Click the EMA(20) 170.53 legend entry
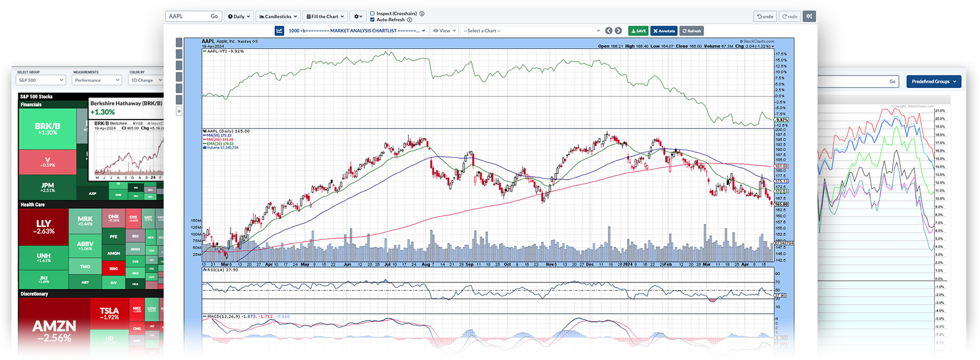The width and height of the screenshot is (980, 360). click(x=220, y=143)
